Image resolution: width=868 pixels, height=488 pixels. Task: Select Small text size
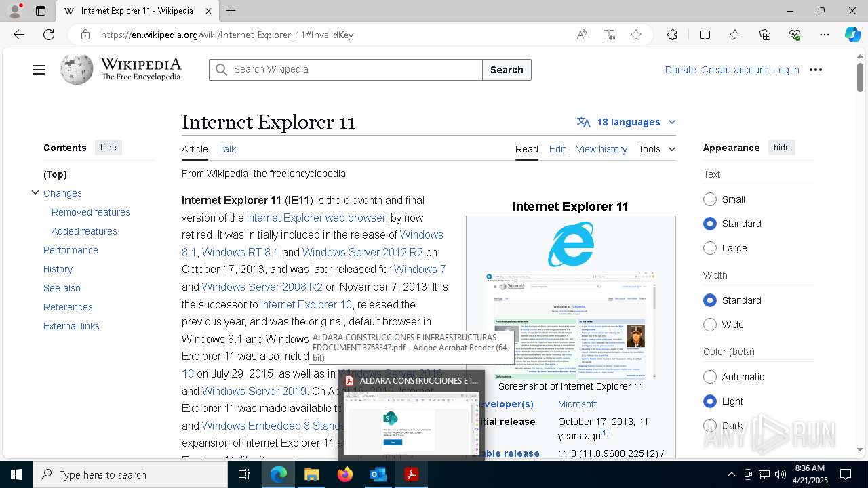tap(710, 199)
